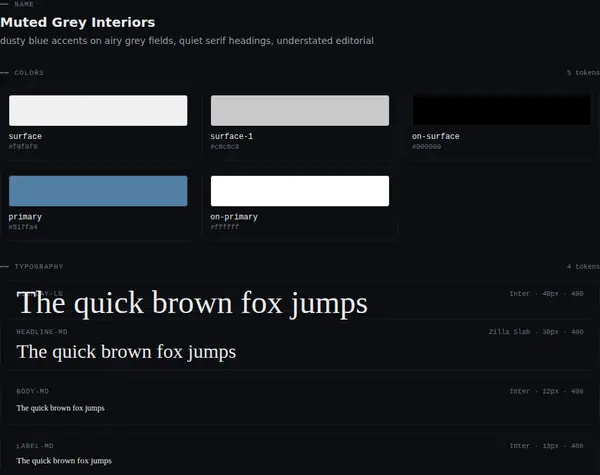Select the primary blue swatch

[98, 191]
